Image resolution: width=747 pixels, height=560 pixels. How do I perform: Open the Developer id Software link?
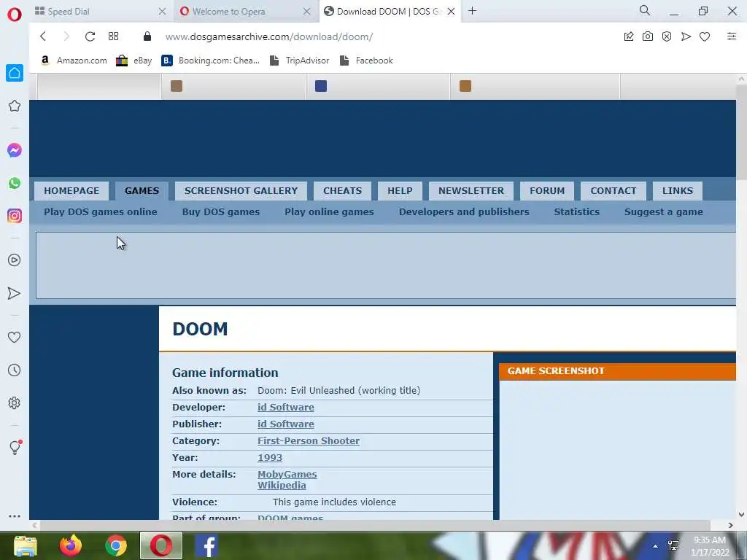pyautogui.click(x=286, y=407)
